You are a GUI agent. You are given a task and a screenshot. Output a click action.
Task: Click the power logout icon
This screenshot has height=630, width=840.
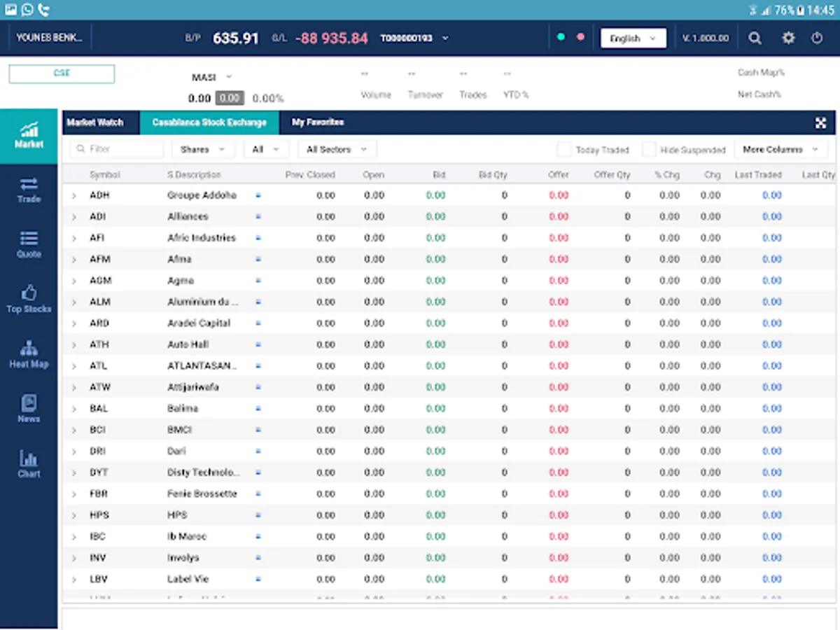point(817,38)
